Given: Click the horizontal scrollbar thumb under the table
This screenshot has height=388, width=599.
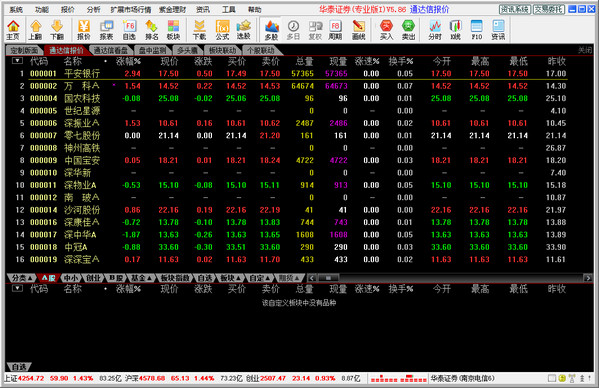Looking at the screenshot, I should pos(328,278).
